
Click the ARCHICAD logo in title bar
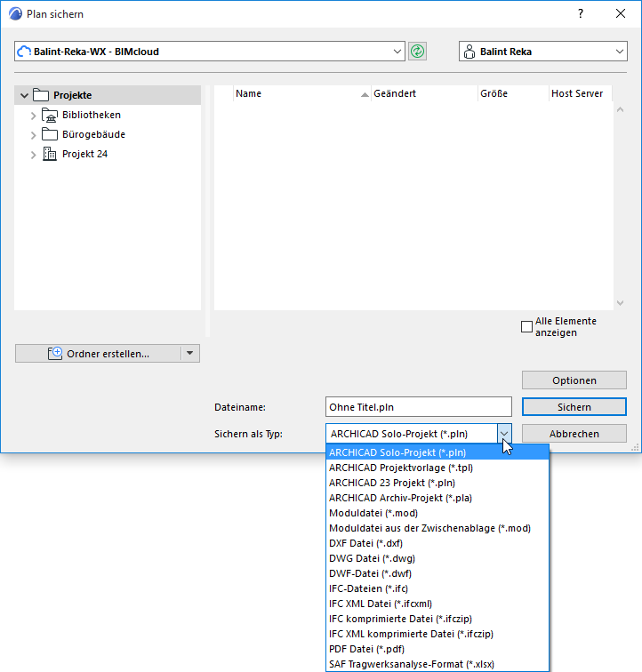click(x=15, y=13)
